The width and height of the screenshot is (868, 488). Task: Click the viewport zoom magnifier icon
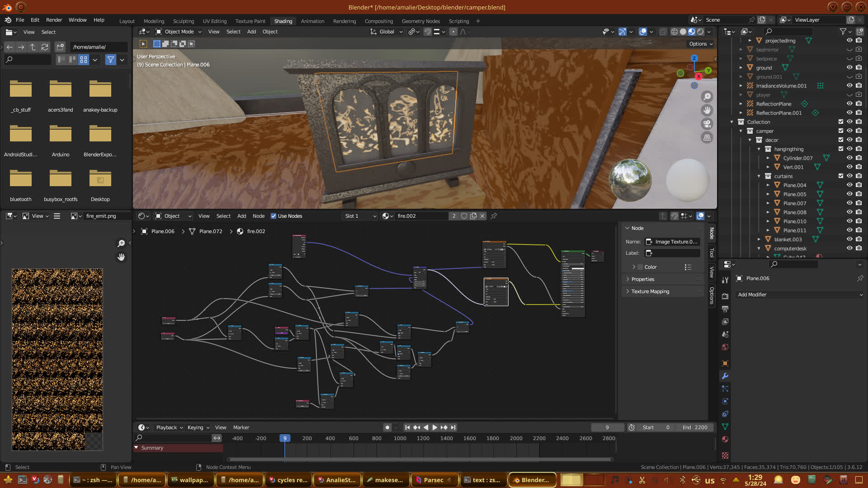707,97
